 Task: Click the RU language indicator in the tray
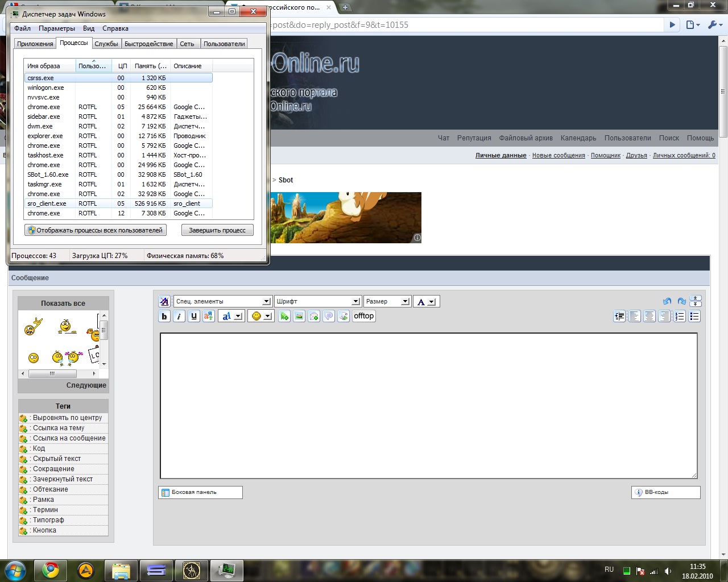609,569
